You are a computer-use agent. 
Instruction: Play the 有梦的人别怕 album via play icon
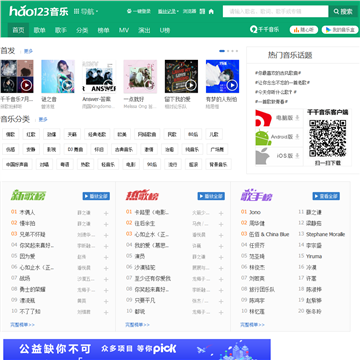pyautogui.click(x=232, y=85)
